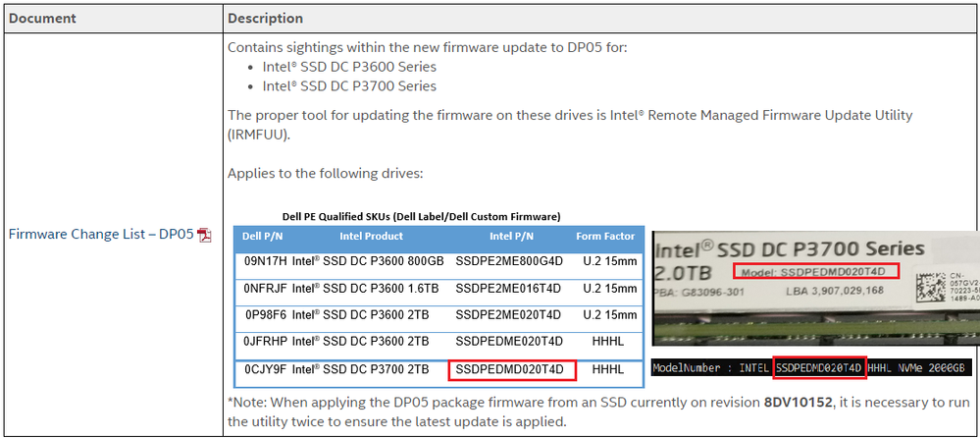The height and width of the screenshot is (438, 980).
Task: Click the Form Factor header in the SKU table
Action: pos(607,237)
